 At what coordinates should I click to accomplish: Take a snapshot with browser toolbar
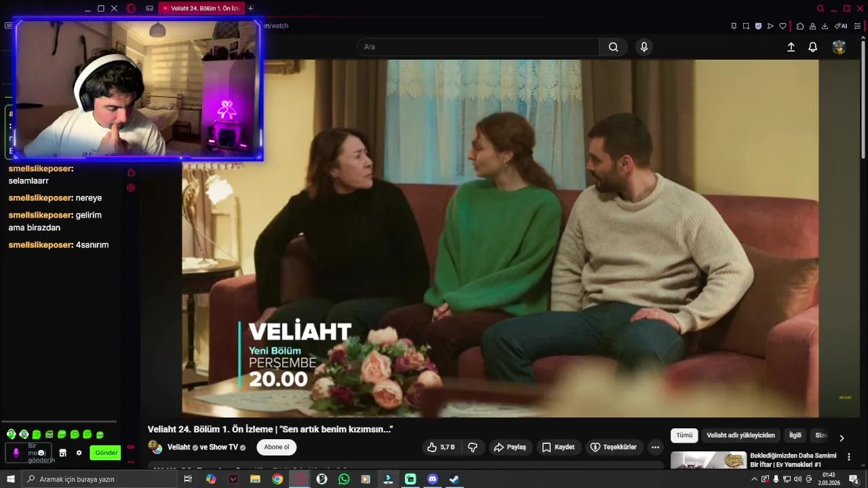pos(746,26)
